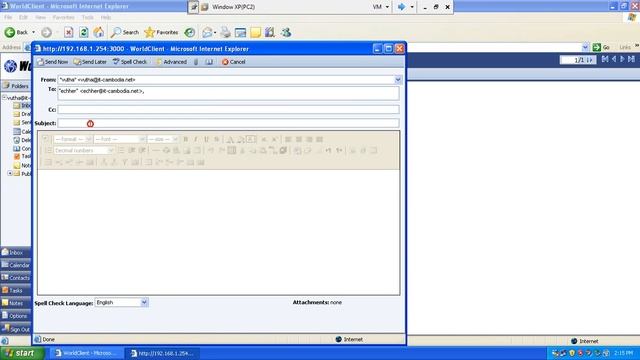Click into the Cc field
The image size is (640, 360).
point(228,109)
